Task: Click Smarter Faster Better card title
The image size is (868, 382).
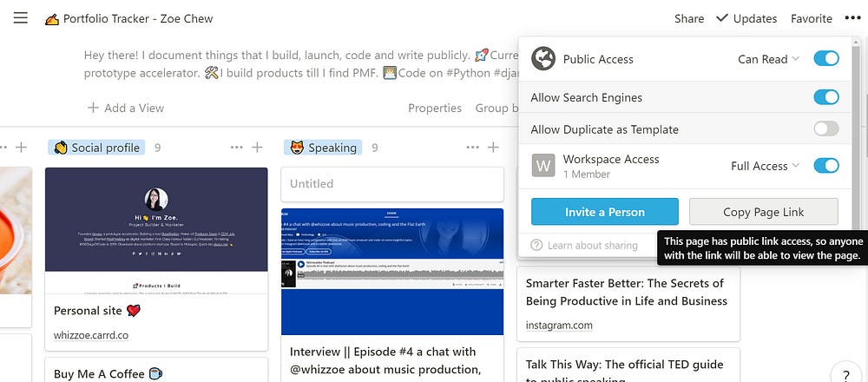Action: (626, 292)
